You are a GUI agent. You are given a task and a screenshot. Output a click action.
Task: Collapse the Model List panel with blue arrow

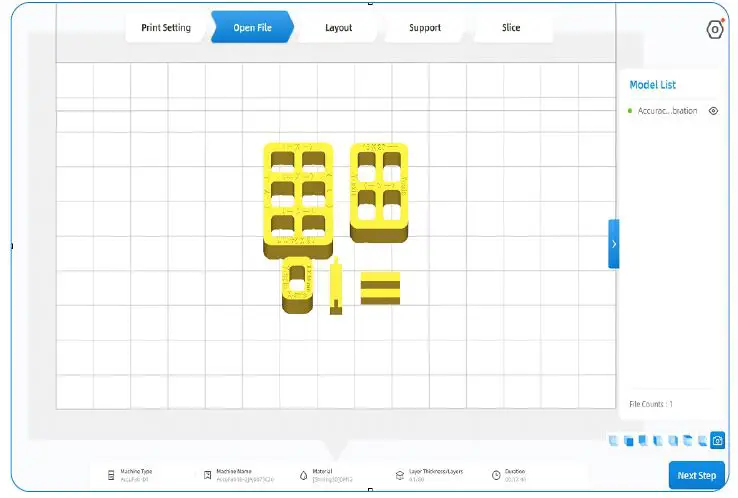point(614,244)
